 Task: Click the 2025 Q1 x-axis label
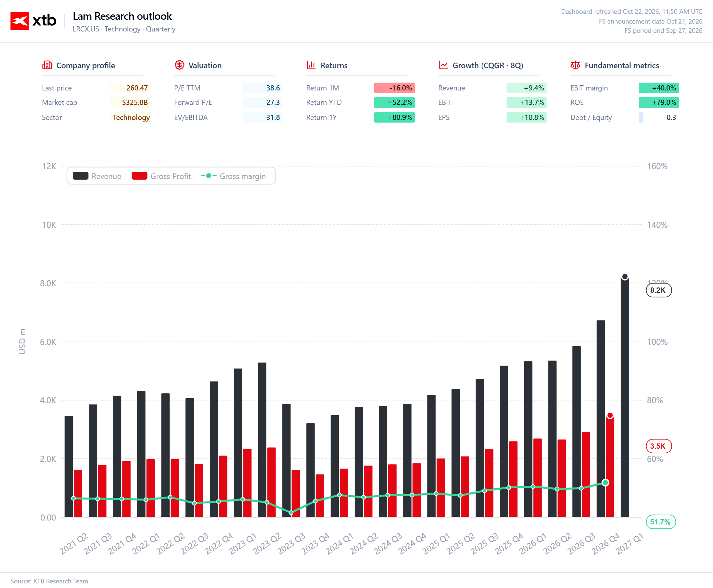[x=436, y=543]
